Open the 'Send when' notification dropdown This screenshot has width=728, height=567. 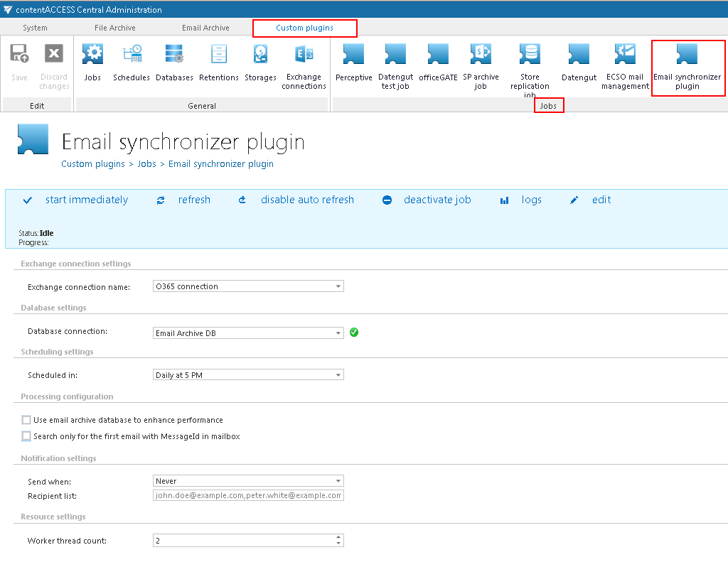tap(338, 480)
